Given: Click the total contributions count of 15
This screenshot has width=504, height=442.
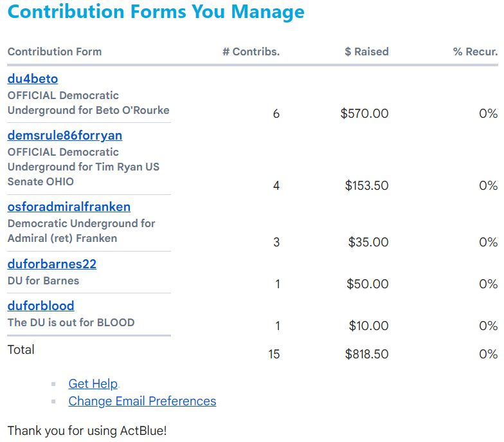Looking at the screenshot, I should (x=274, y=355).
